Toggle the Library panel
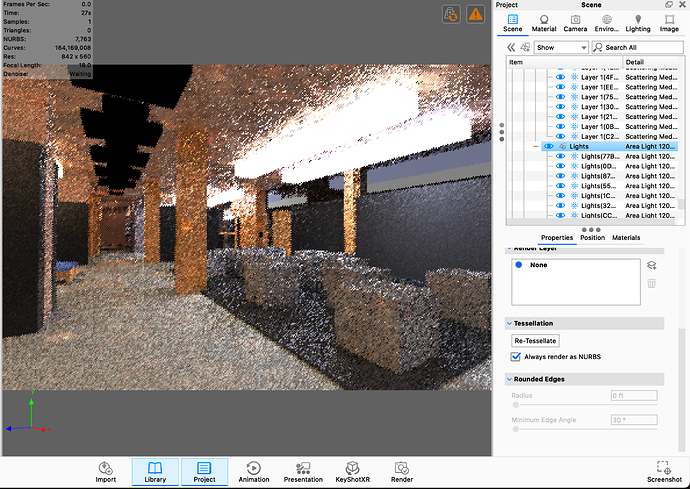The width and height of the screenshot is (690, 489). click(x=155, y=472)
